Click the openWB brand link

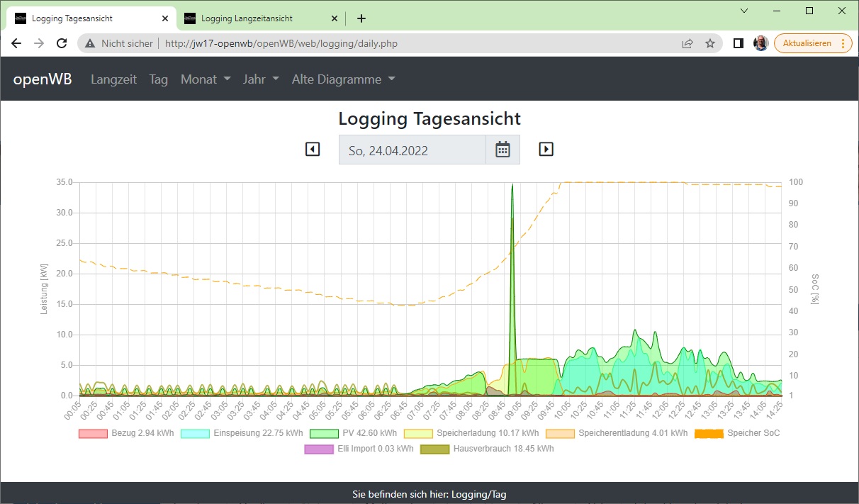point(43,79)
